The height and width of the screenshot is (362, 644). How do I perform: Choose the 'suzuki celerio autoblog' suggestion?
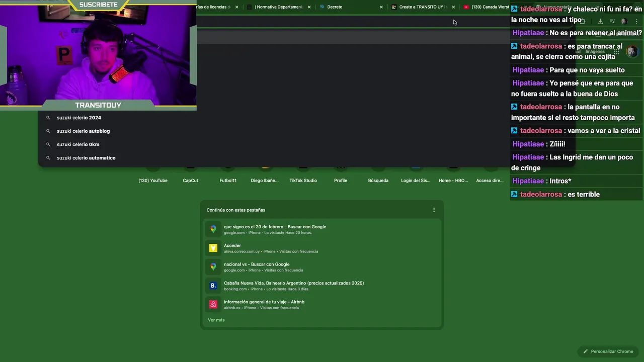83,131
